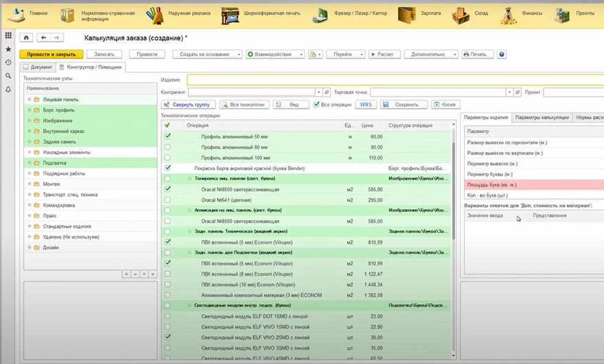Open Торговая точка dropdown arrow
This screenshot has height=364, width=604.
pyautogui.click(x=509, y=93)
